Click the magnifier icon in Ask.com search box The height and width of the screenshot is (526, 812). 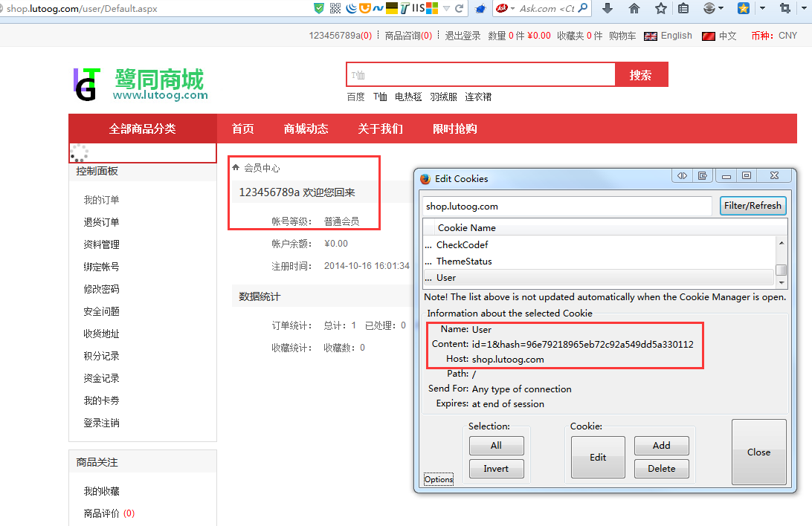click(x=582, y=8)
